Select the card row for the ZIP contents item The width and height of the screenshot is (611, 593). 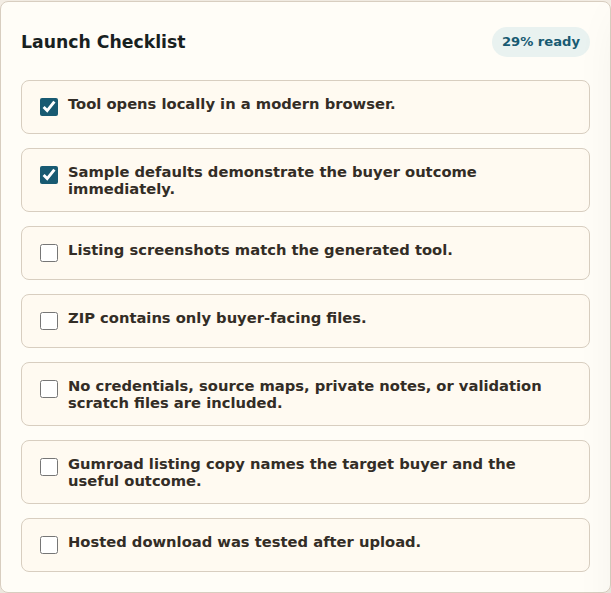[306, 321]
